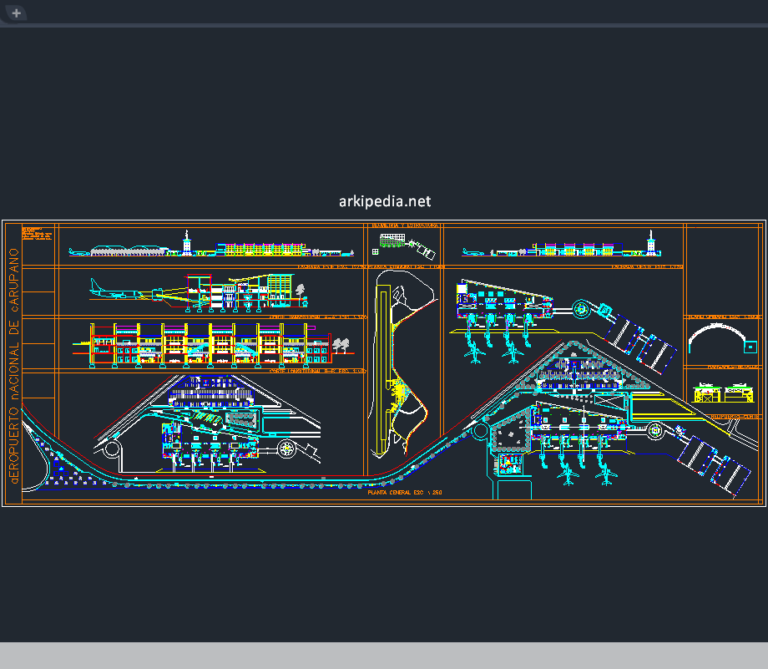This screenshot has width=768, height=669.
Task: Click the arkipedia.net watermark text
Action: point(384,201)
